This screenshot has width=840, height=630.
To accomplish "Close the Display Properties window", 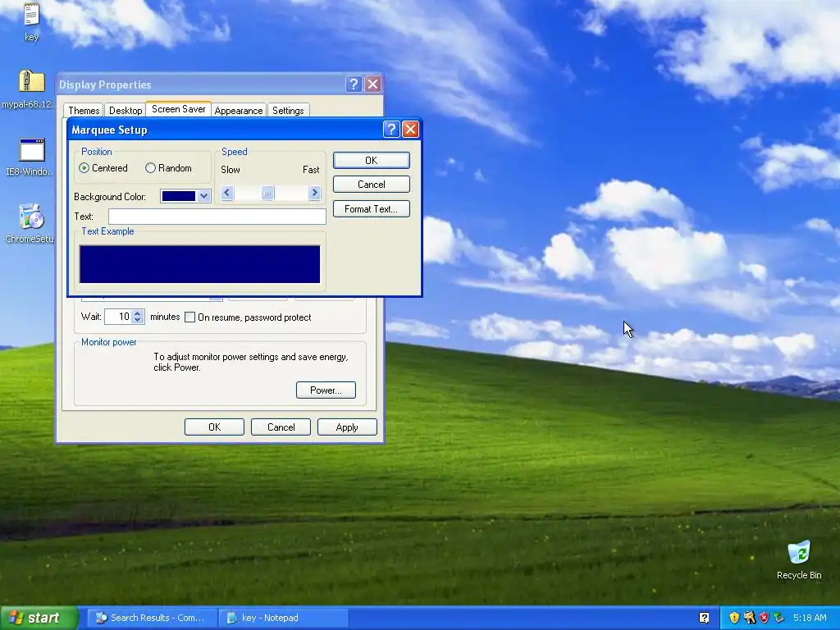I will coord(373,84).
